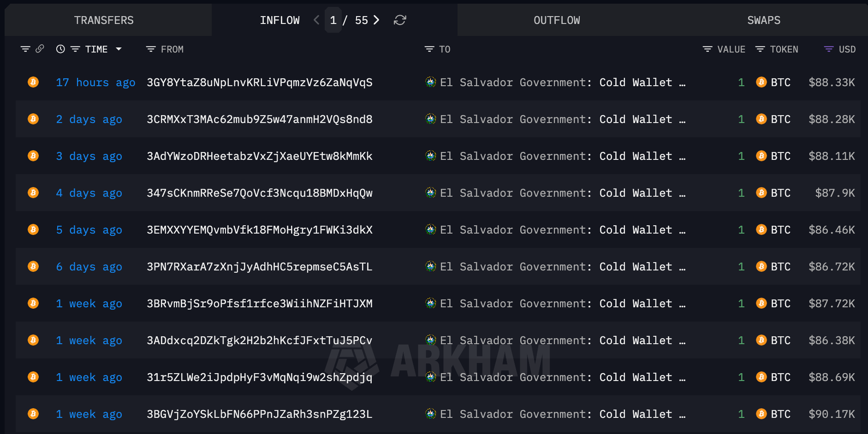Open sender address 3BGVjZoYSkLbFN66PPnJZaRh3snPZg123L

(260, 414)
